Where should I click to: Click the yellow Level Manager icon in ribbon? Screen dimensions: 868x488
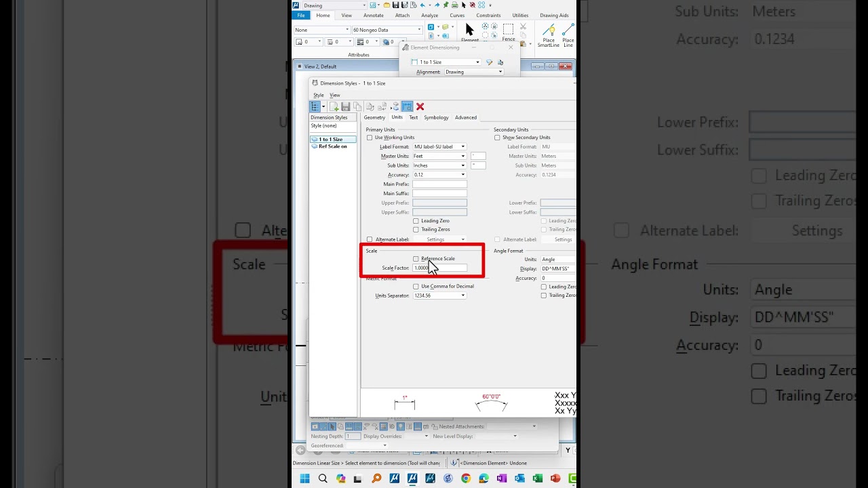coord(445,27)
